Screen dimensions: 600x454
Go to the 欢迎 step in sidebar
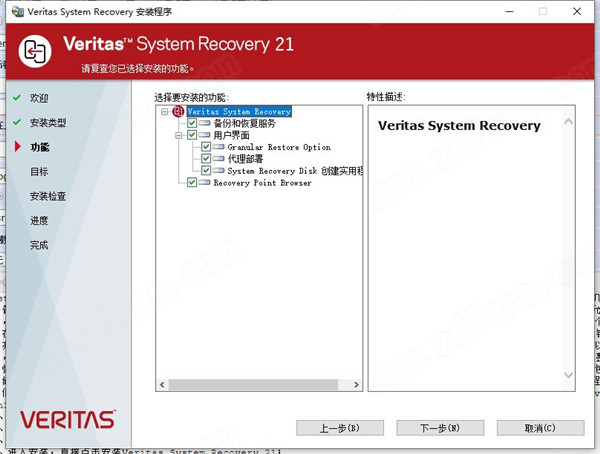[39, 98]
